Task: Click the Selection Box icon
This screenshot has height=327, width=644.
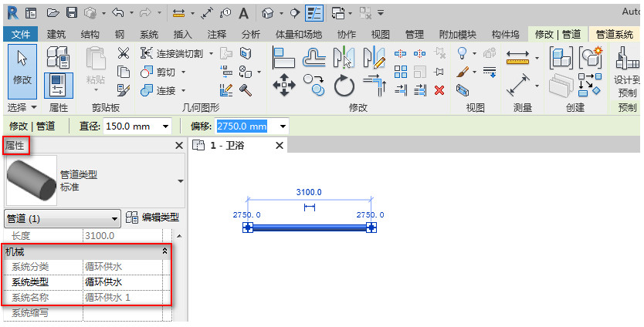Action: tap(463, 90)
